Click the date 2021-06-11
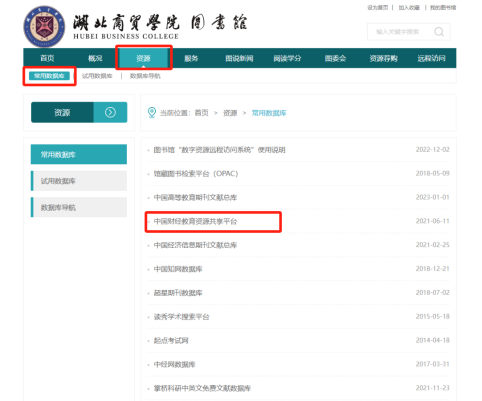 433,221
